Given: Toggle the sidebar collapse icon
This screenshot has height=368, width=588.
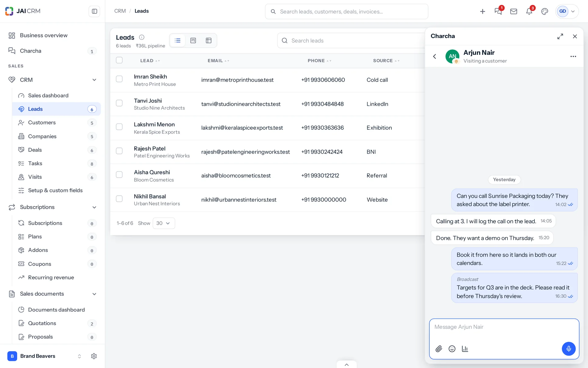Looking at the screenshot, I should tap(94, 11).
